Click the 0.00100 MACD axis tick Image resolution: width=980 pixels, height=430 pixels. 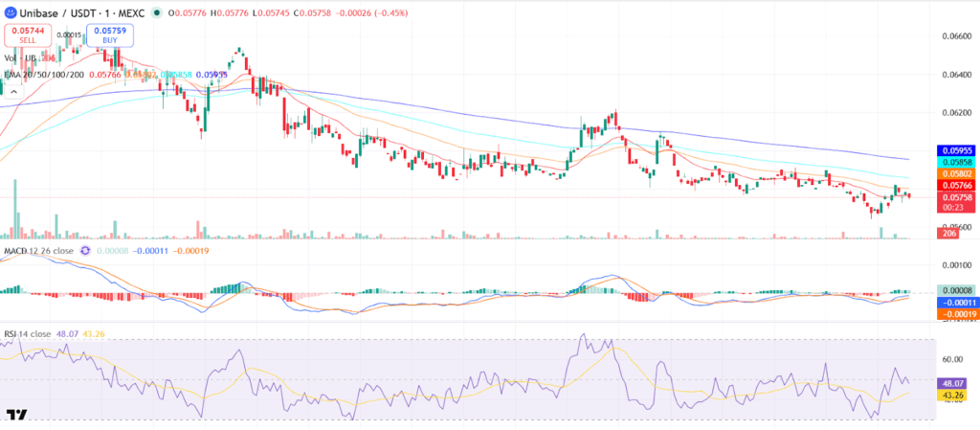click(956, 265)
